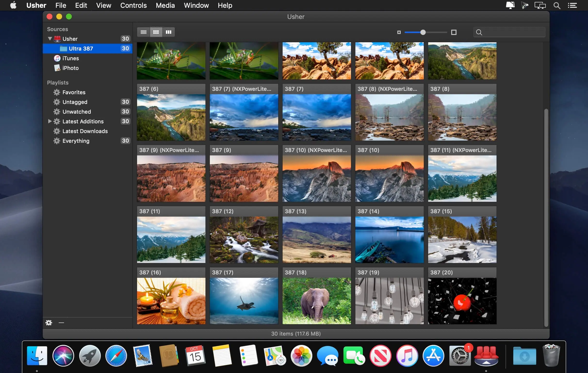Open the Usher app in Dock
Image resolution: width=588 pixels, height=373 pixels.
point(486,356)
